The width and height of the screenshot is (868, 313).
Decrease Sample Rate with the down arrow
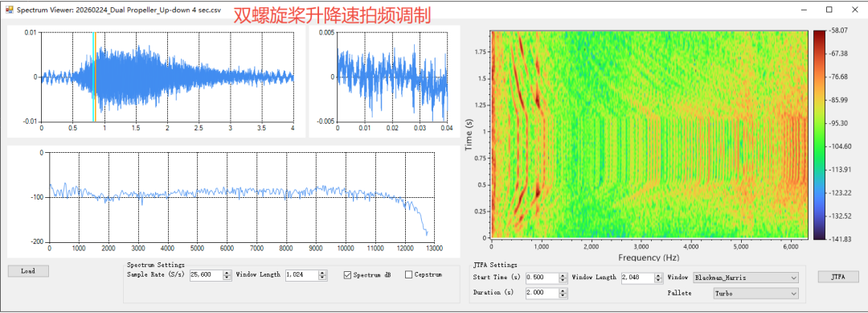tap(227, 278)
